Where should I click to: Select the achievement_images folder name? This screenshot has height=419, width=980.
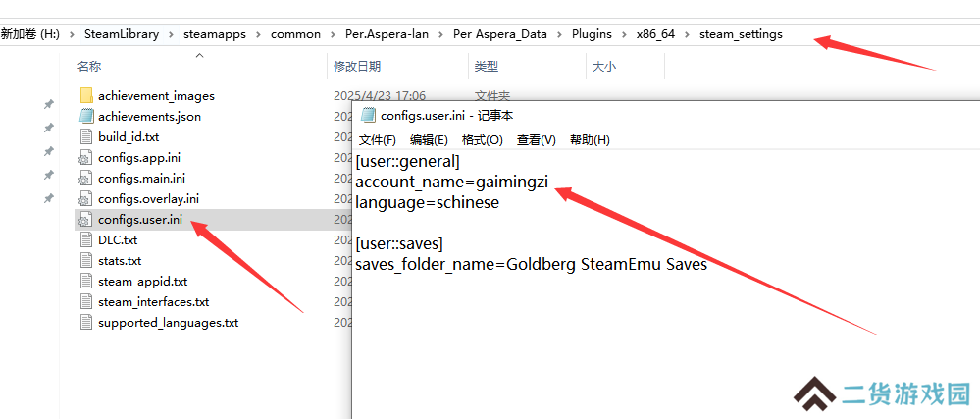(x=156, y=96)
